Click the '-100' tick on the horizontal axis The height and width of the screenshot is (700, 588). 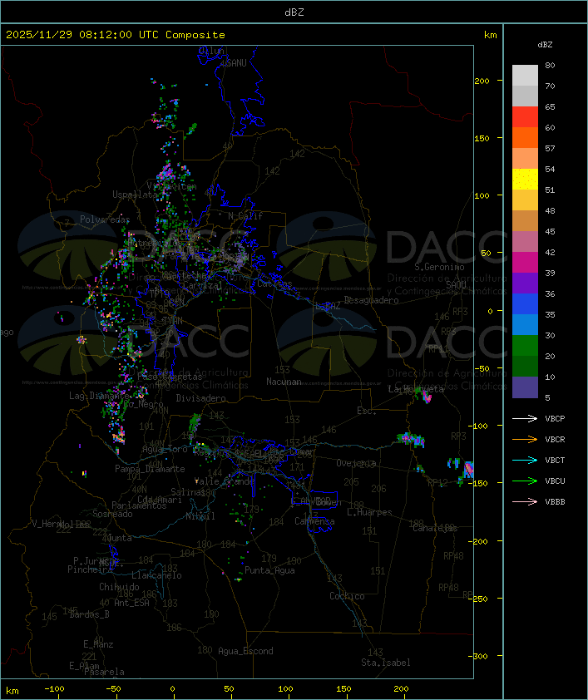coord(54,689)
